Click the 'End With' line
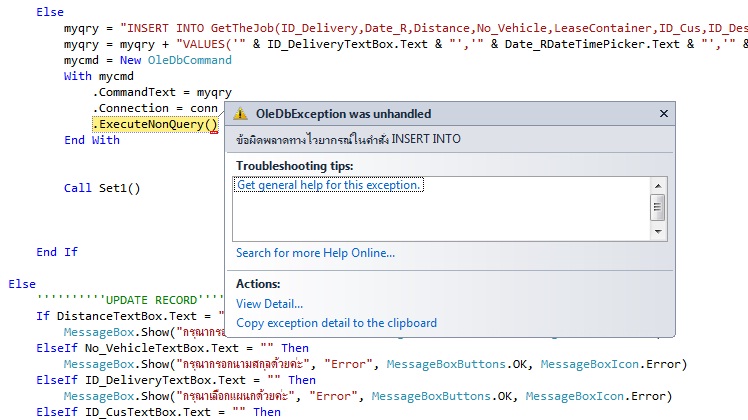Image resolution: width=748 pixels, height=420 pixels. pyautogui.click(x=92, y=140)
